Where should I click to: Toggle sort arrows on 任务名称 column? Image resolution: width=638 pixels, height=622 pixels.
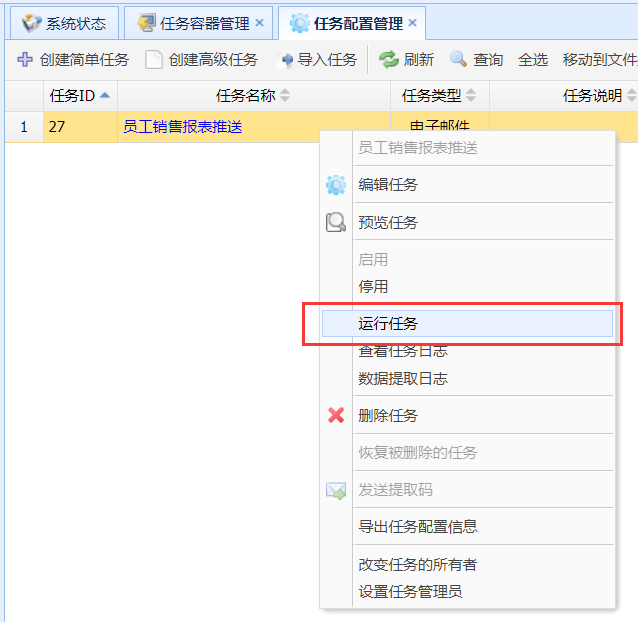[x=285, y=96]
